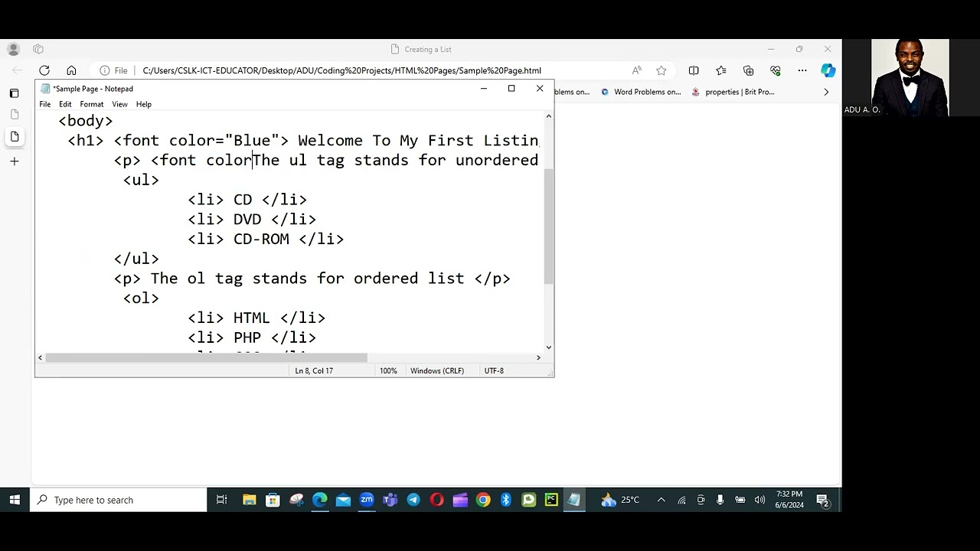980x551 pixels.
Task: Open Word Problems on... bookmark
Action: click(x=641, y=92)
